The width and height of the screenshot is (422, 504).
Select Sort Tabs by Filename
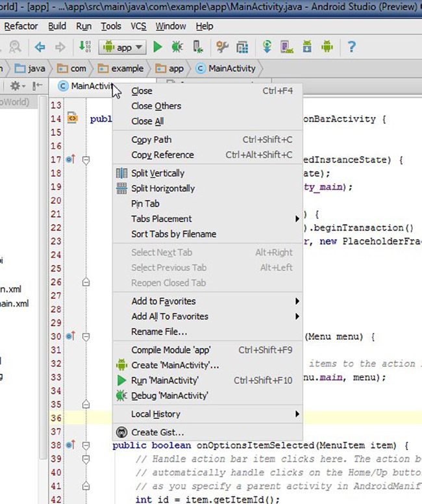coord(208,234)
